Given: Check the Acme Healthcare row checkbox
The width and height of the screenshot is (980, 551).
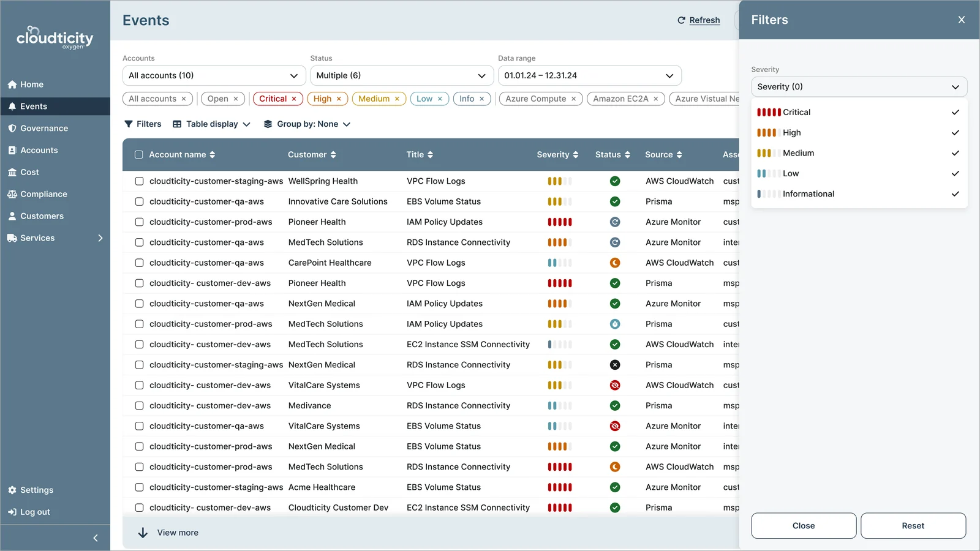Looking at the screenshot, I should [139, 487].
